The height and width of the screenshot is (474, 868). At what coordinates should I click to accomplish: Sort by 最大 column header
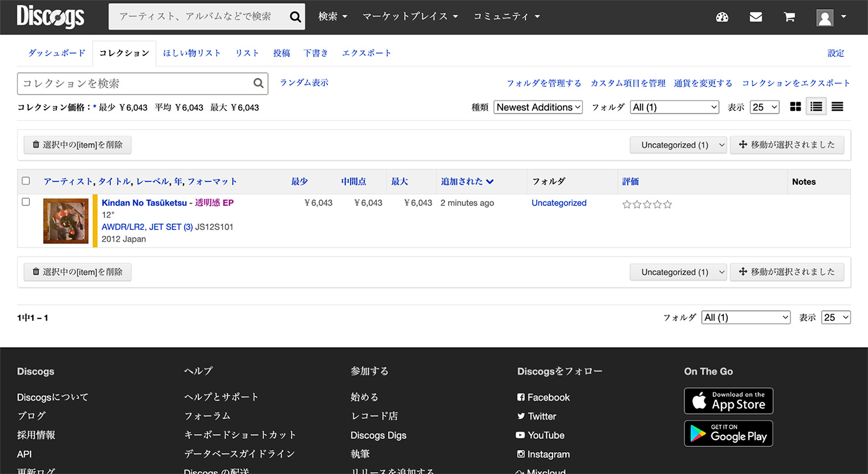pos(399,181)
